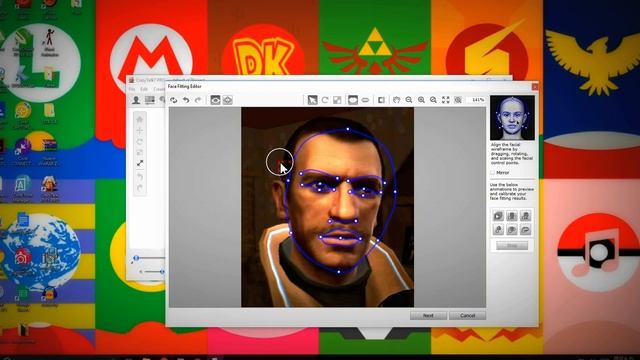Click the black-and-white square display icon
Screen dimensions: 640x360
tap(381, 100)
